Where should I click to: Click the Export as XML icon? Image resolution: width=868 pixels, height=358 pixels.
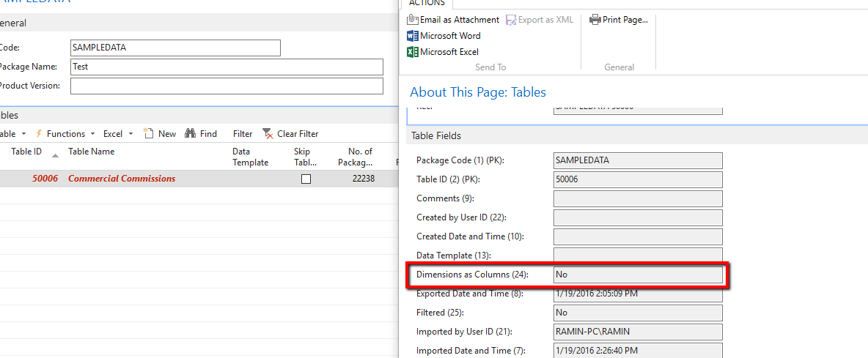510,20
